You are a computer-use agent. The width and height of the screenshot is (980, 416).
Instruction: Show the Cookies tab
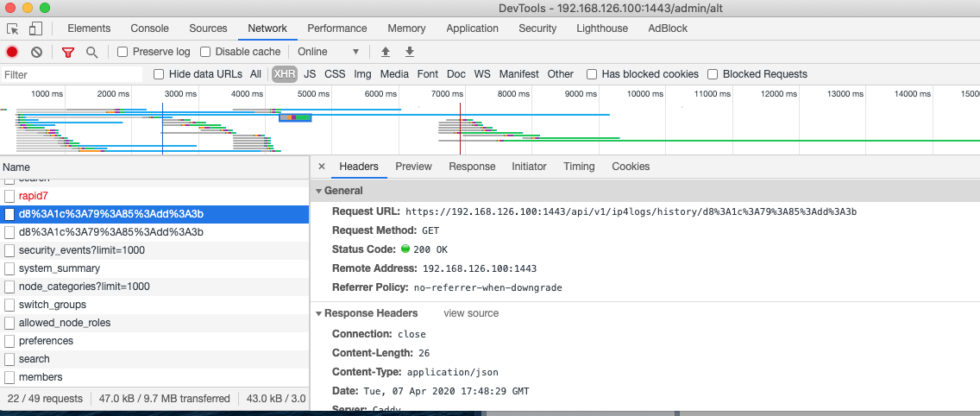pos(631,167)
